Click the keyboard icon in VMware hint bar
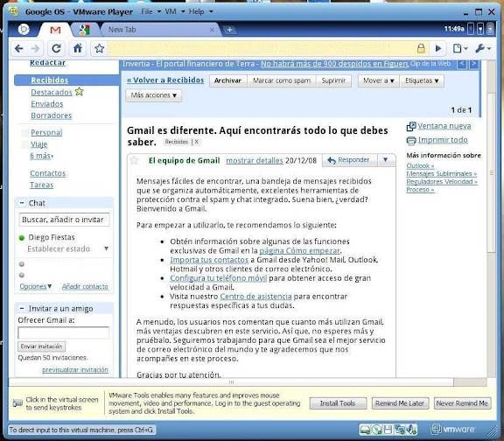This screenshot has height=441, width=504. point(17,403)
